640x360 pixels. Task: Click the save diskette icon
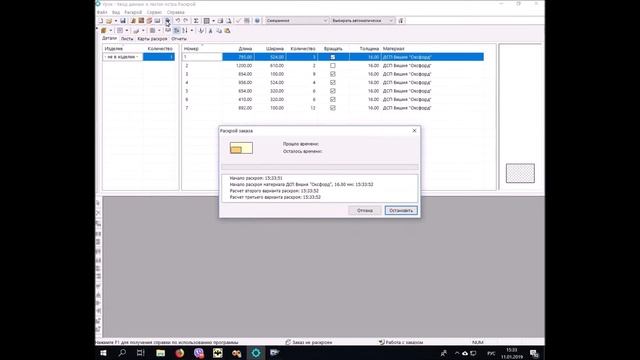point(123,20)
